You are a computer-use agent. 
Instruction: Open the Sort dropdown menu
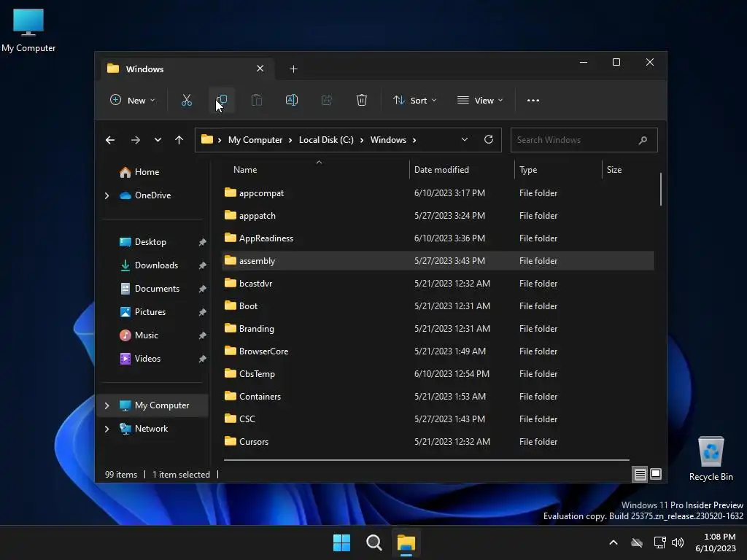click(414, 101)
